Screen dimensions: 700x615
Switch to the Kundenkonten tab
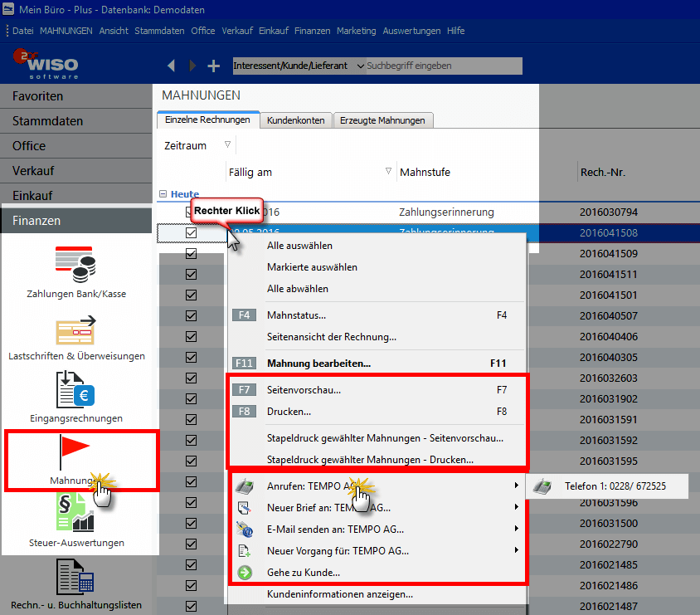click(x=295, y=120)
